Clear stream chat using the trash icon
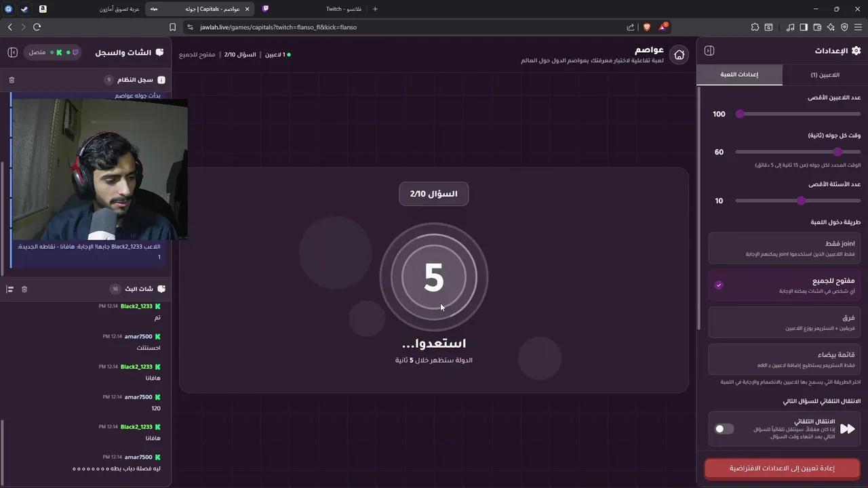Screen dimensions: 868x488 point(24,289)
